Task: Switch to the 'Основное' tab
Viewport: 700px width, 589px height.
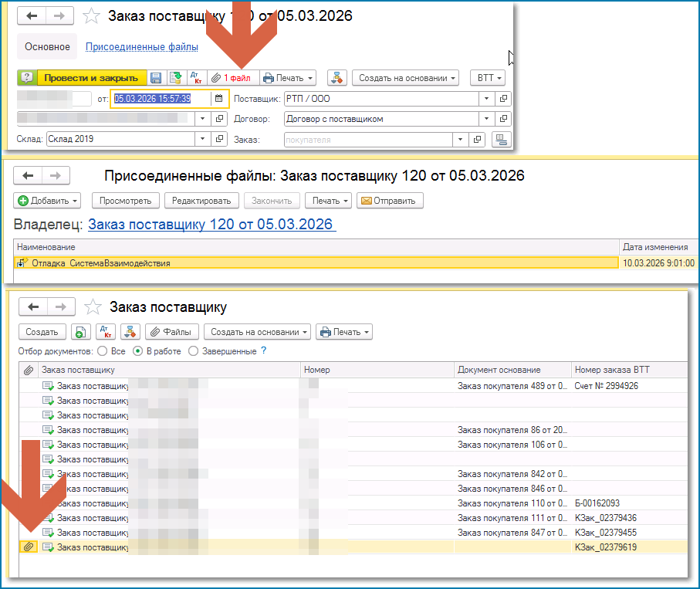Action: pos(47,47)
